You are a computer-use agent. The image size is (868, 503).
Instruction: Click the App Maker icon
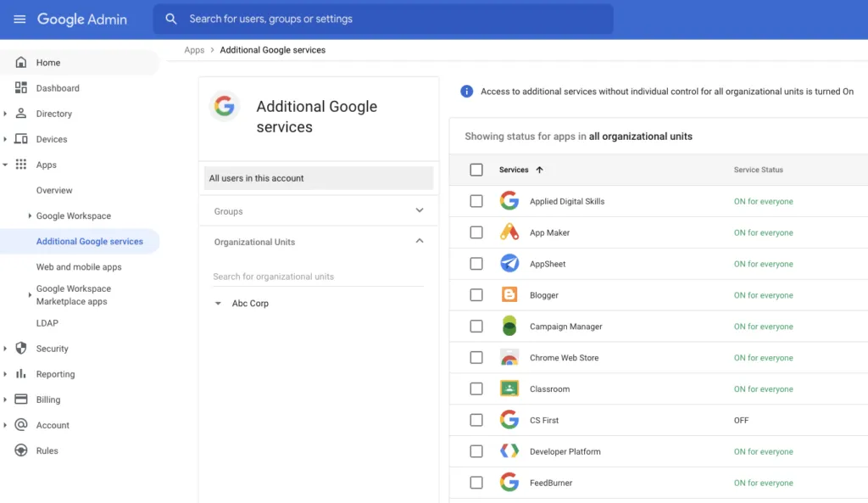point(509,232)
